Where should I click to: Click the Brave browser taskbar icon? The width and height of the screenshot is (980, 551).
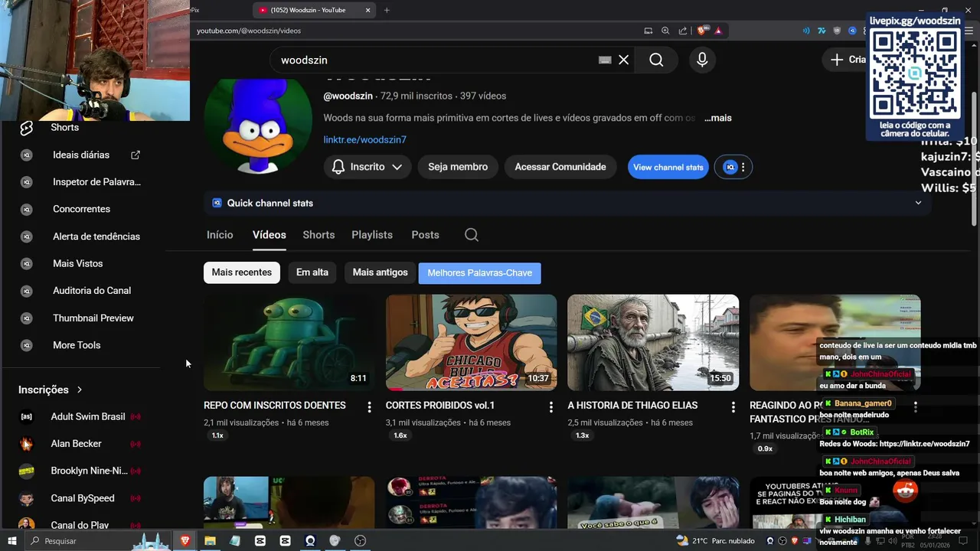click(x=185, y=540)
